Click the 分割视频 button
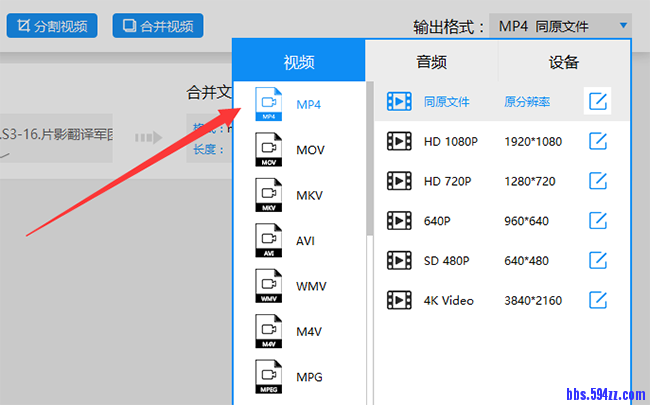Viewport: 650px width, 405px height. click(52, 25)
